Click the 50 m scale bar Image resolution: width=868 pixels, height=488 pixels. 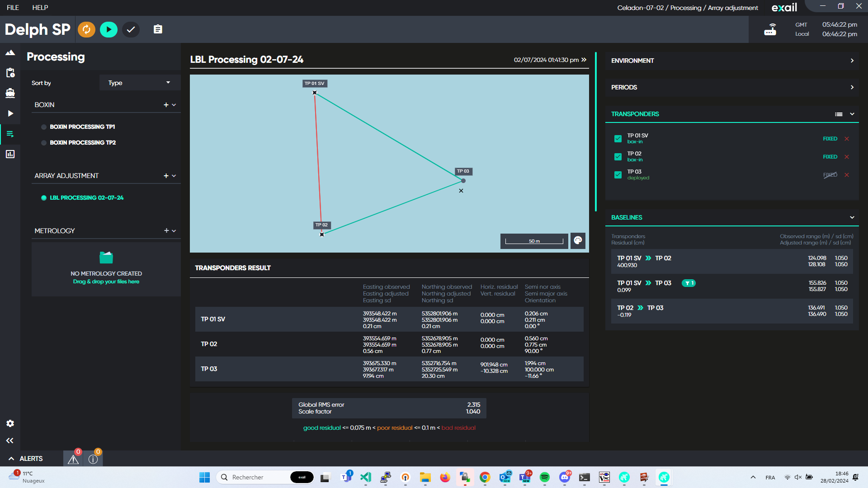(x=534, y=241)
